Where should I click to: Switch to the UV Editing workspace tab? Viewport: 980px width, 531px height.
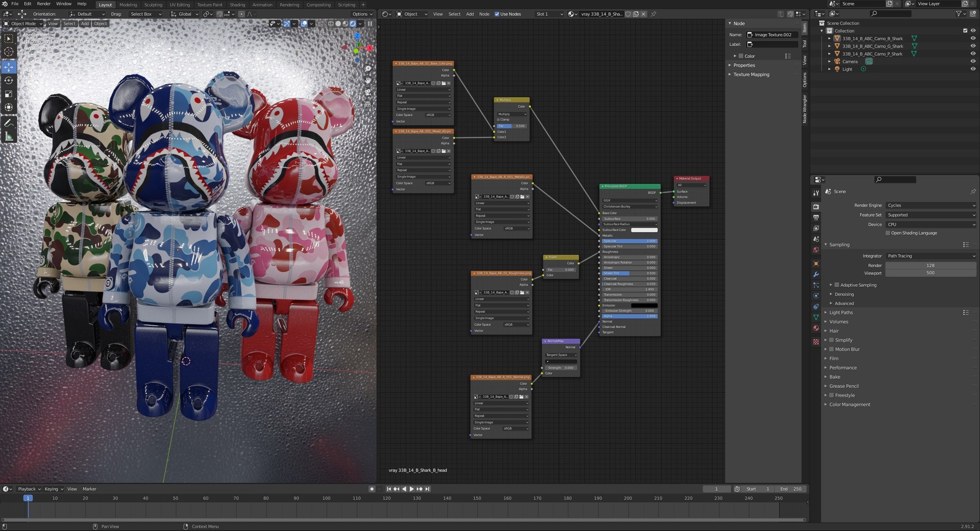tap(180, 5)
